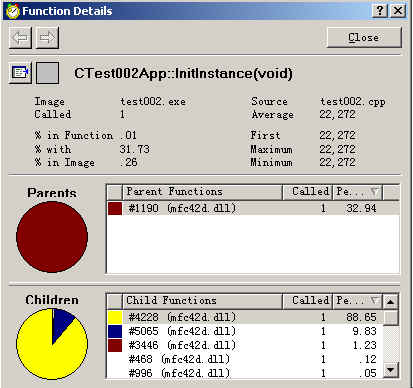This screenshot has height=388, width=413.
Task: Click CTest002App::InitInstance(void) function name
Action: coord(183,73)
